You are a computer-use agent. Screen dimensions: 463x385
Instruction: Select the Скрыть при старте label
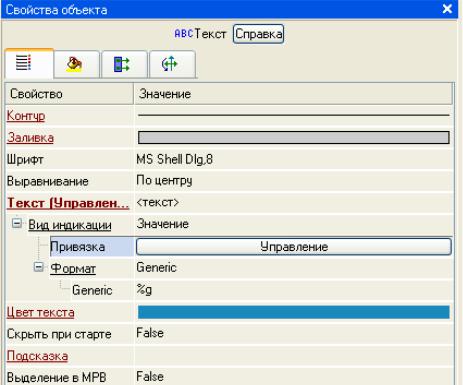coord(59,334)
